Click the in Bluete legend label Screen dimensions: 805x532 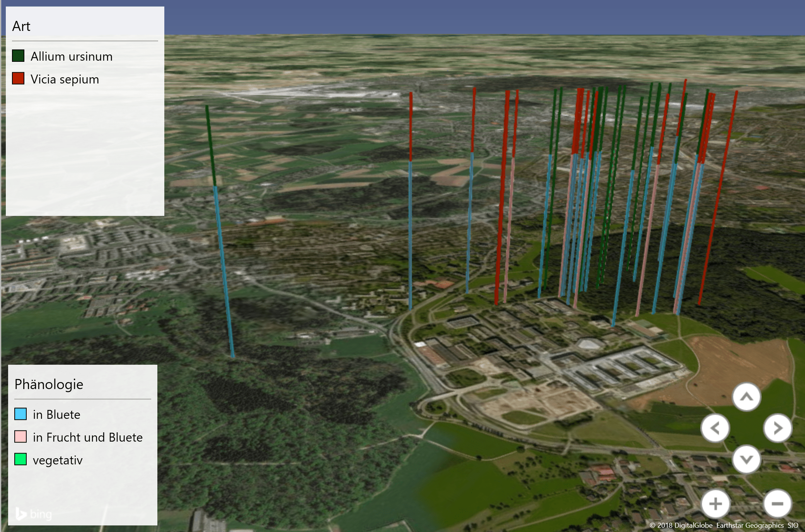point(56,415)
